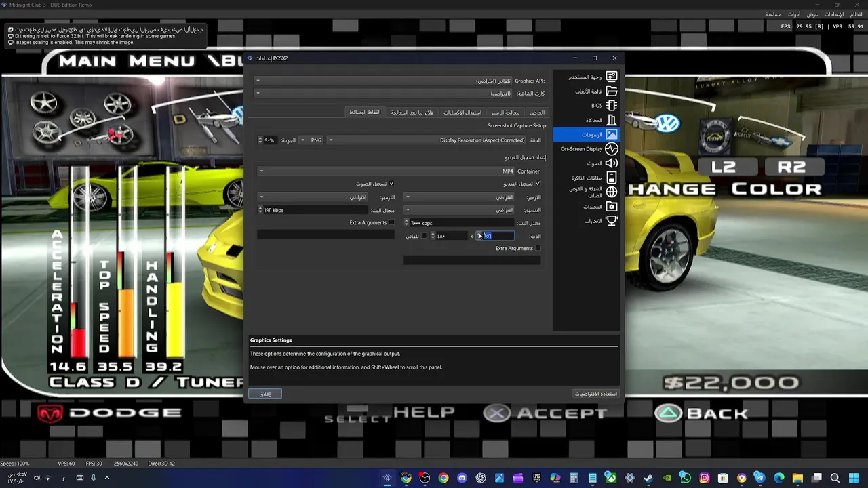Viewport: 868px width, 488px height.
Task: Open the BIOS settings category
Action: coord(587,106)
